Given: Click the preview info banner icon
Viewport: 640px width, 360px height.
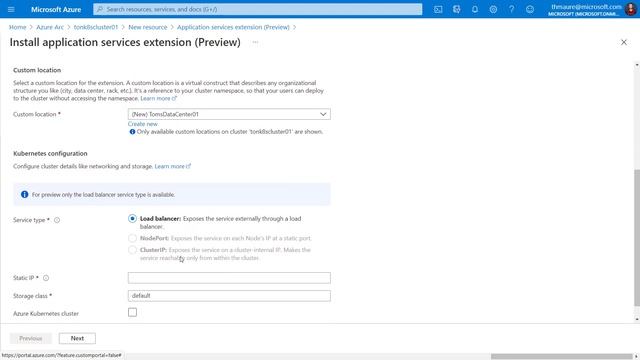Looking at the screenshot, I should [x=24, y=195].
